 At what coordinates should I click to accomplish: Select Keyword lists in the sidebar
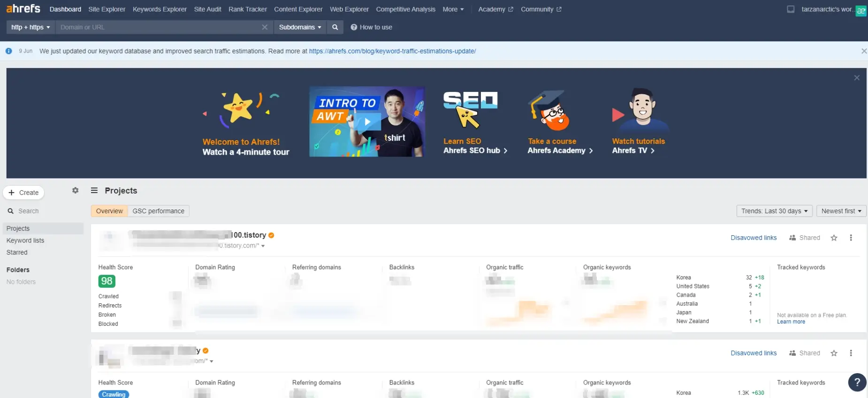(25, 240)
